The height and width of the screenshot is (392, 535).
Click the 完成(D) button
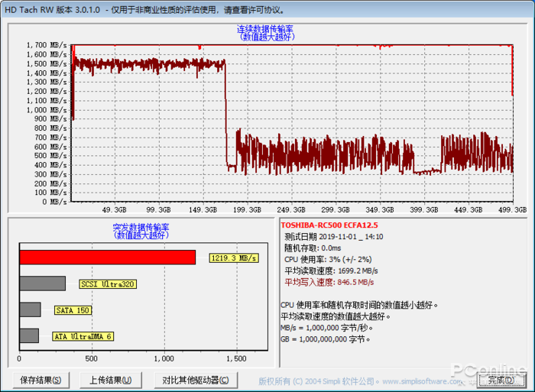pos(501,380)
